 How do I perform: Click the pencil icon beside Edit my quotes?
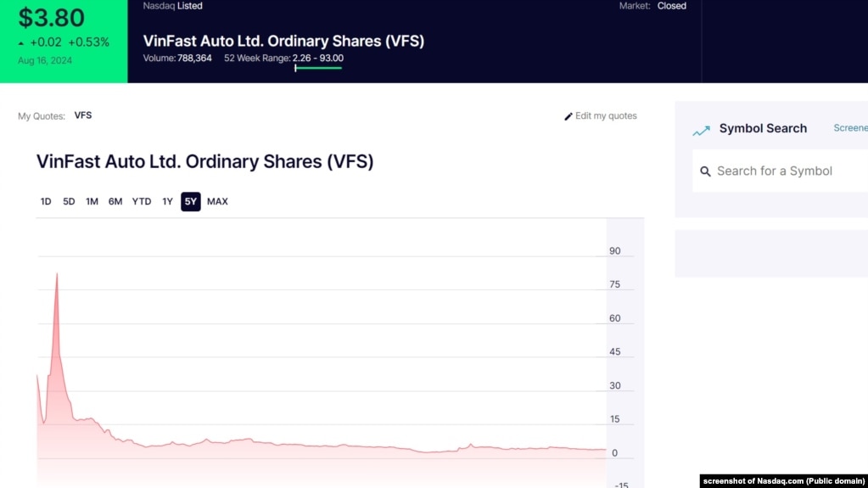pyautogui.click(x=568, y=116)
